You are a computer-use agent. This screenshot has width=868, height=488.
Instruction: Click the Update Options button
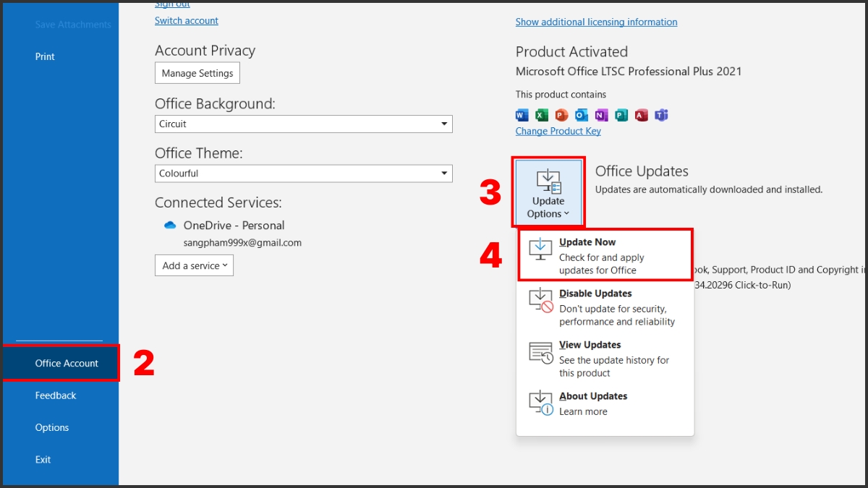click(548, 192)
